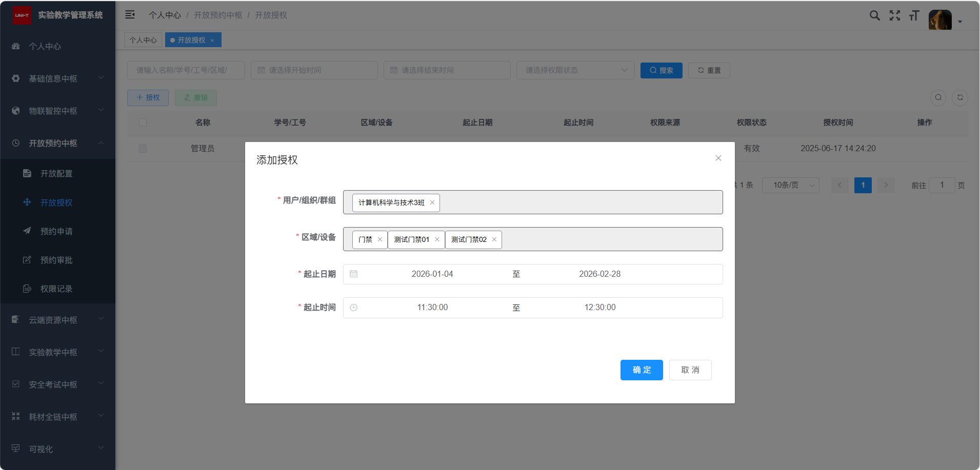Collapse the sidebar with the hamburger icon
This screenshot has height=470, width=980.
click(130, 15)
